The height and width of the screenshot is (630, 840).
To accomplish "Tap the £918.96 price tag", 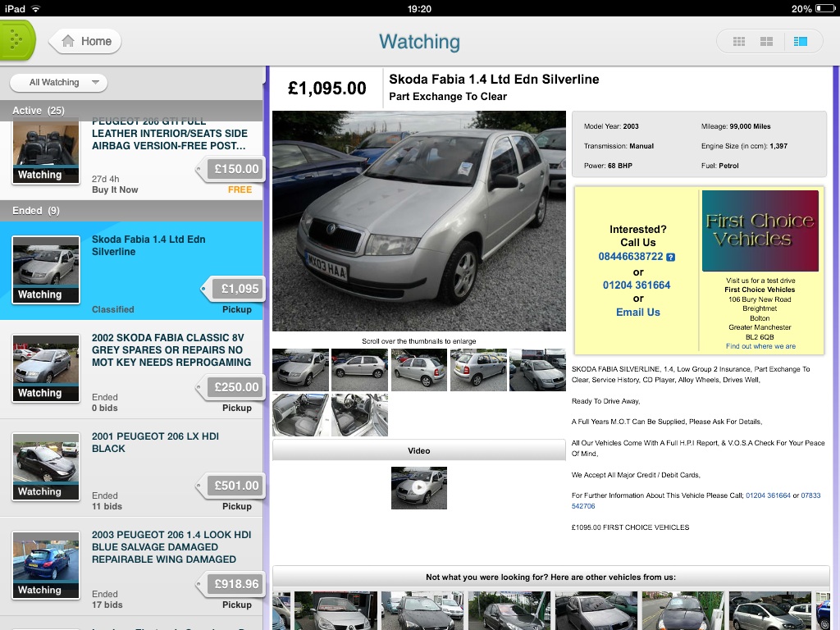I will coord(231,584).
